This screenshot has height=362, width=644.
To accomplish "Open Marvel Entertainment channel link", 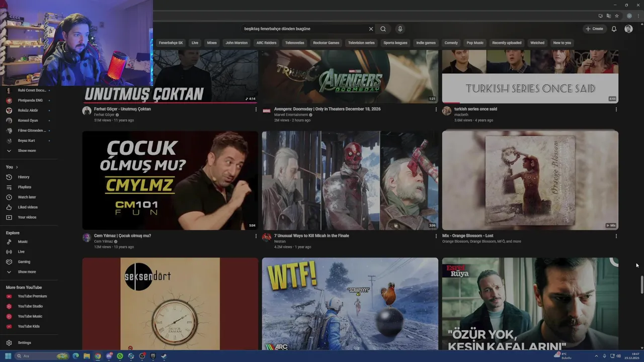I will [291, 115].
